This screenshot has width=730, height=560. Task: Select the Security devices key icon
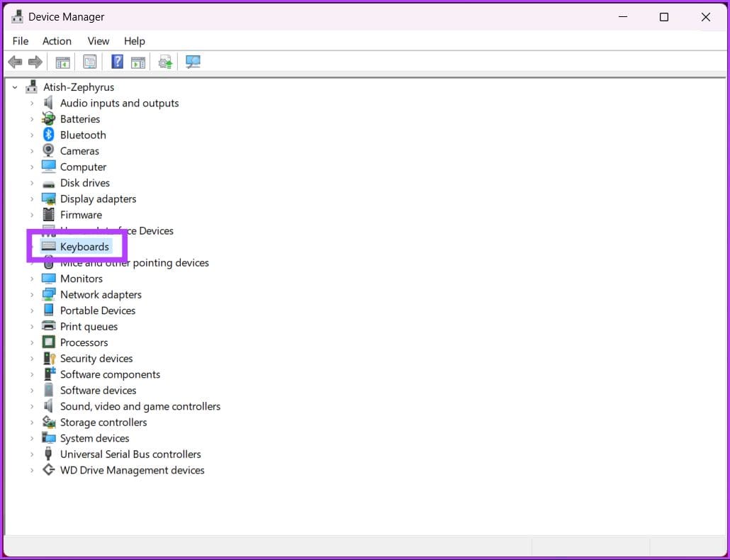click(49, 359)
